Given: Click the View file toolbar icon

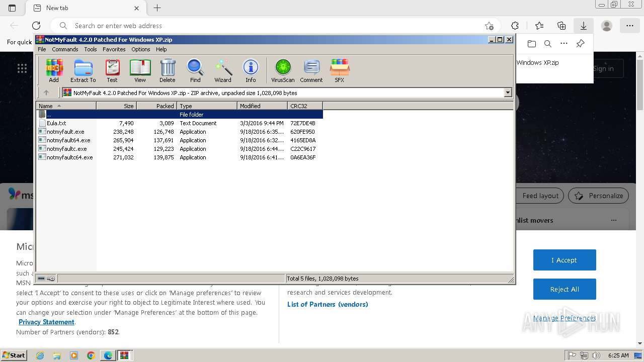Looking at the screenshot, I should pos(140,70).
